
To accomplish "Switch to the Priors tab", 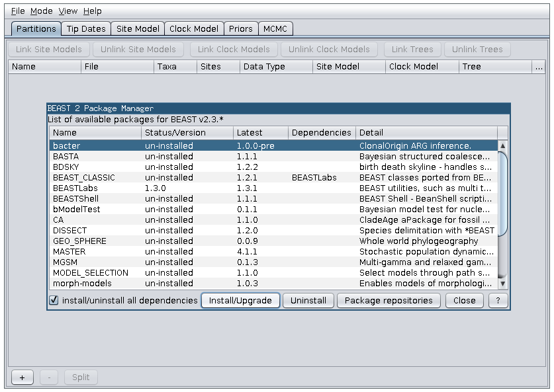I will tap(241, 29).
